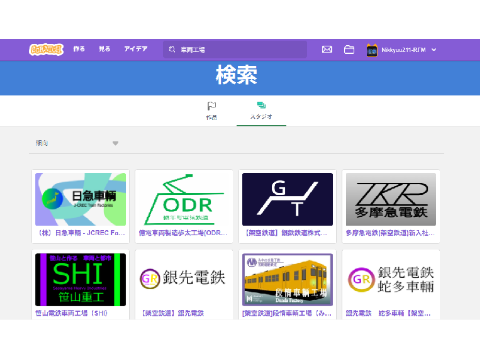Open the green ODR studio thumbnail
480x360 pixels.
[184, 199]
